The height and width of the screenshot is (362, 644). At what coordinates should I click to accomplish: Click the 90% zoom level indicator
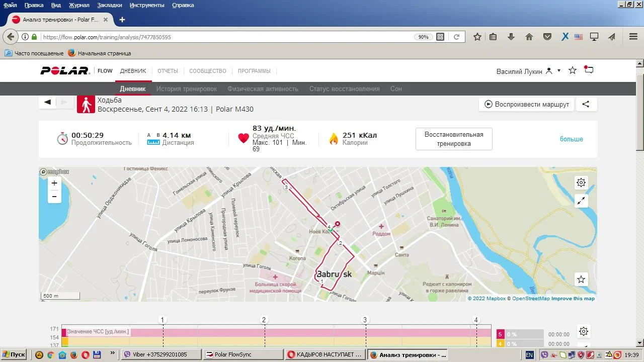pos(423,37)
